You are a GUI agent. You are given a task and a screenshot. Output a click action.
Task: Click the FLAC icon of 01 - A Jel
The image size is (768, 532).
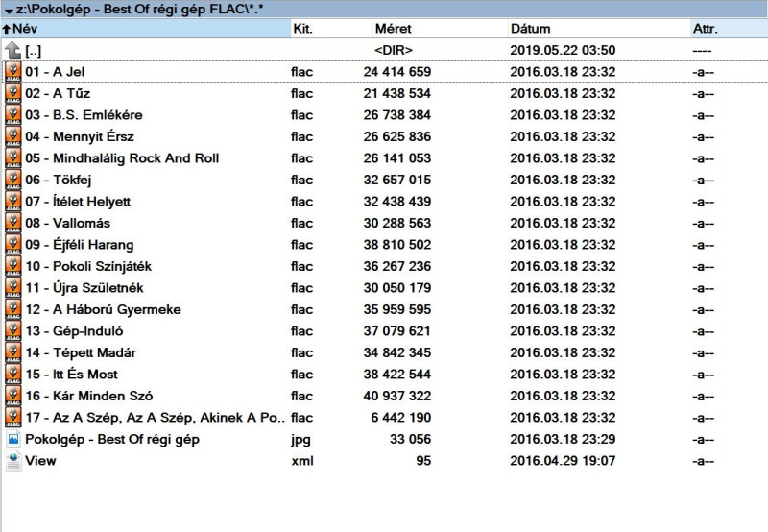tap(13, 72)
